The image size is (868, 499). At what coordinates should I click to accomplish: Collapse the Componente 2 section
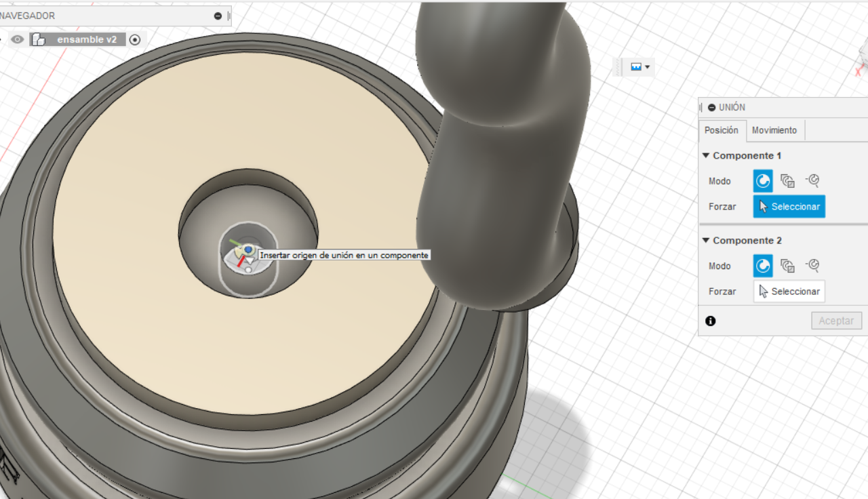click(x=706, y=240)
